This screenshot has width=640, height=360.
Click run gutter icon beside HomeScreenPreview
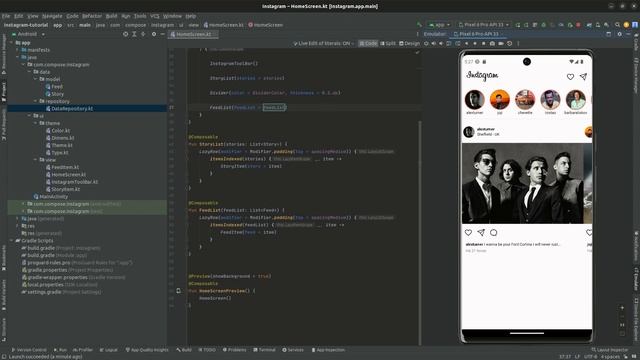178,291
